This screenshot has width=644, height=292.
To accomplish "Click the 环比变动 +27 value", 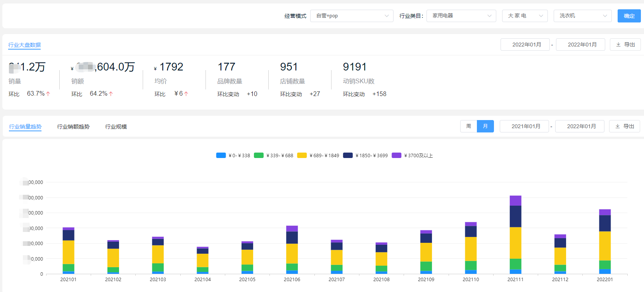I will pos(315,94).
